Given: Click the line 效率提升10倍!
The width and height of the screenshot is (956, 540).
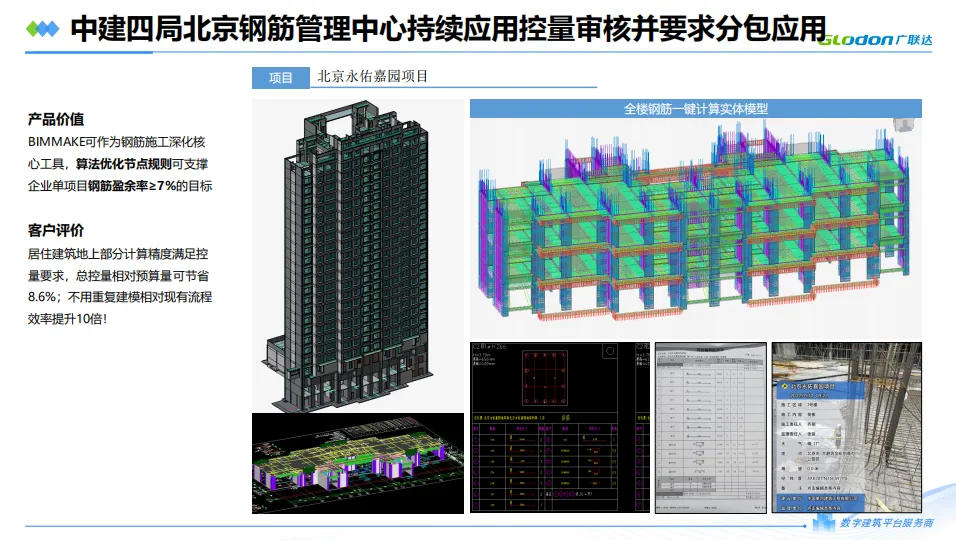Looking at the screenshot, I should tap(68, 319).
